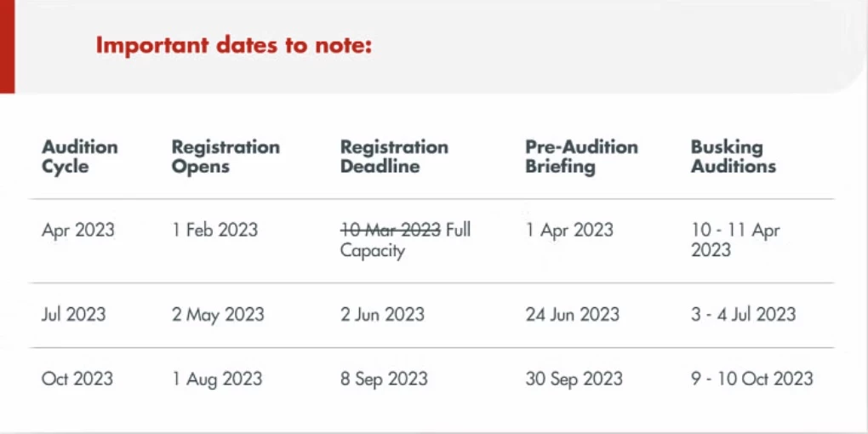Click the Oct 2023 audition cycle cell

tap(77, 379)
